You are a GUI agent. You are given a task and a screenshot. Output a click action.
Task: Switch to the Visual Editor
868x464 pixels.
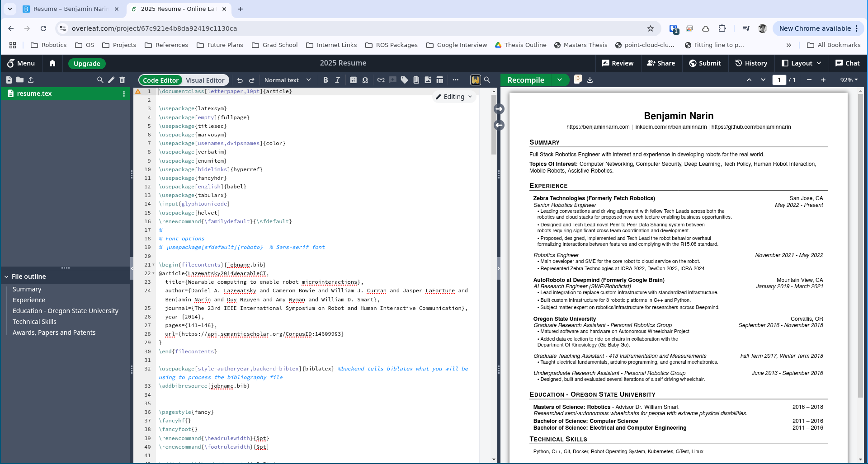tap(205, 80)
